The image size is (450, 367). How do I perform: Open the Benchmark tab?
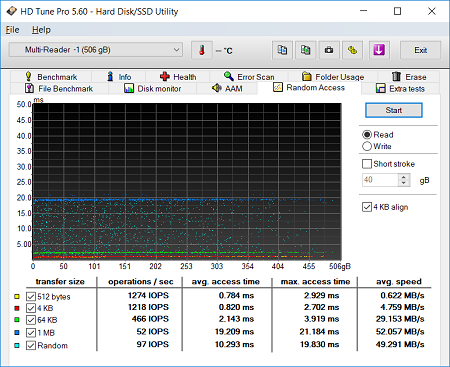[x=51, y=77]
